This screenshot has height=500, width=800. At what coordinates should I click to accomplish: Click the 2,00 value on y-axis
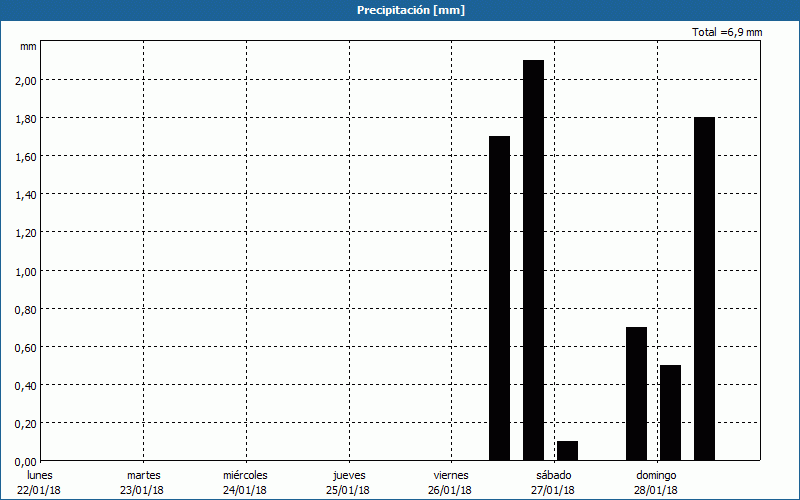coord(26,80)
